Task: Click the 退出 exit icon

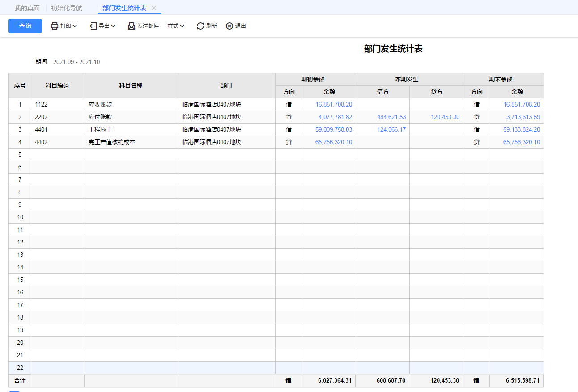Action: coord(229,26)
